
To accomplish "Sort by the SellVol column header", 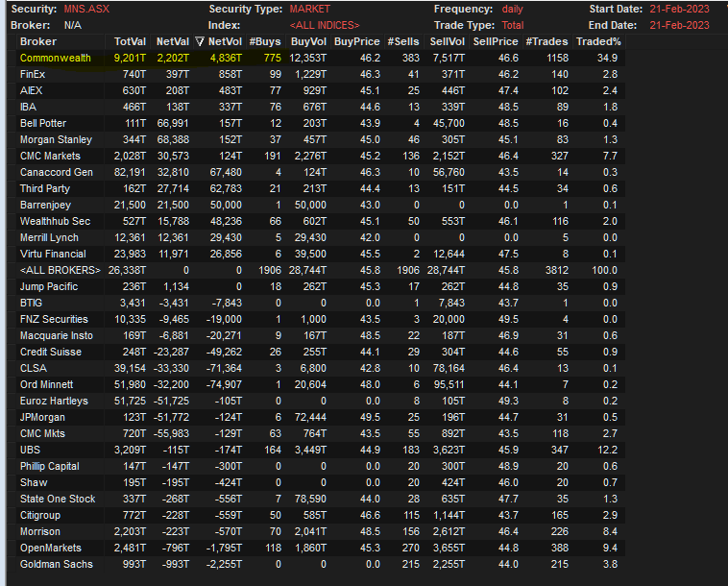I will pyautogui.click(x=447, y=42).
